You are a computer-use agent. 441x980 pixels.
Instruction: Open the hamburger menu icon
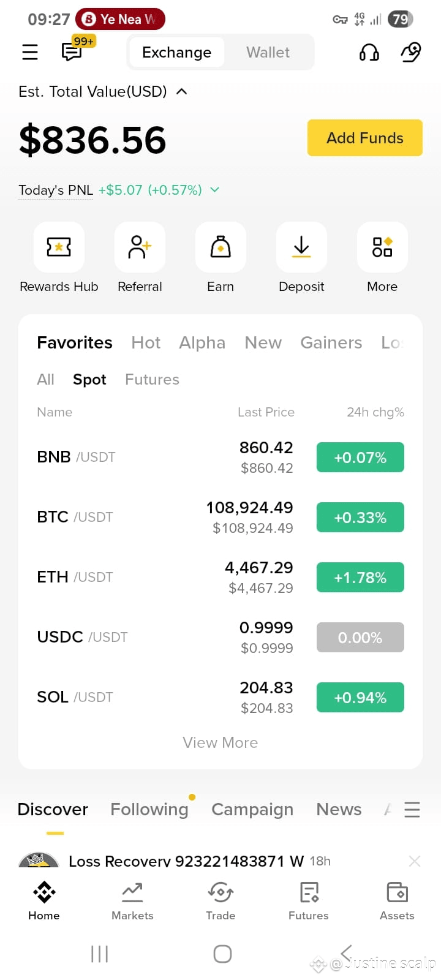click(x=30, y=53)
